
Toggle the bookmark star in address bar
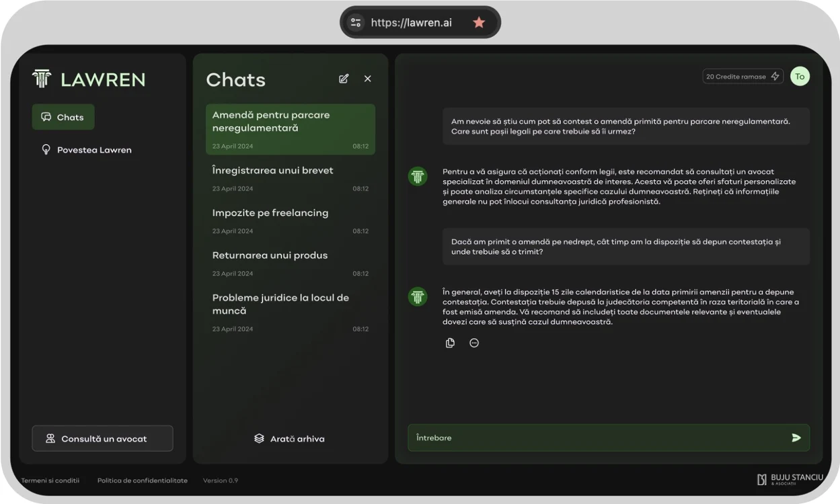click(479, 23)
